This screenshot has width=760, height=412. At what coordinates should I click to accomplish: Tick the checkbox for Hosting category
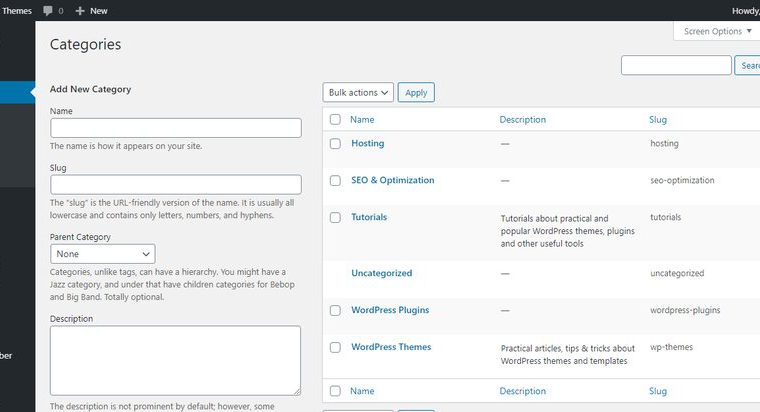coord(335,143)
